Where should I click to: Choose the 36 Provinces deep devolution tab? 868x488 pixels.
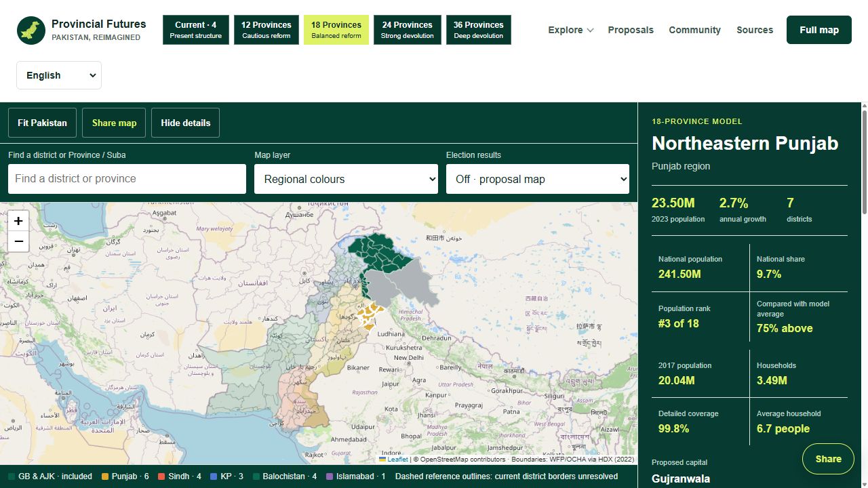[479, 30]
